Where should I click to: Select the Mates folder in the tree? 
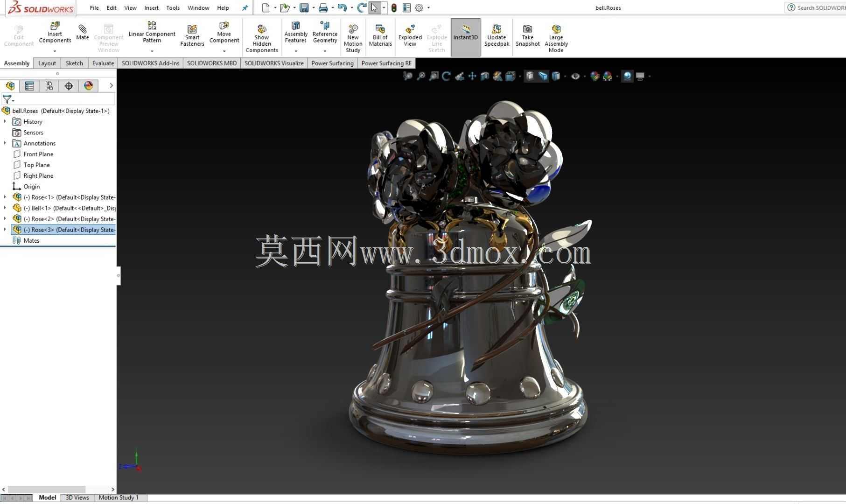point(31,240)
